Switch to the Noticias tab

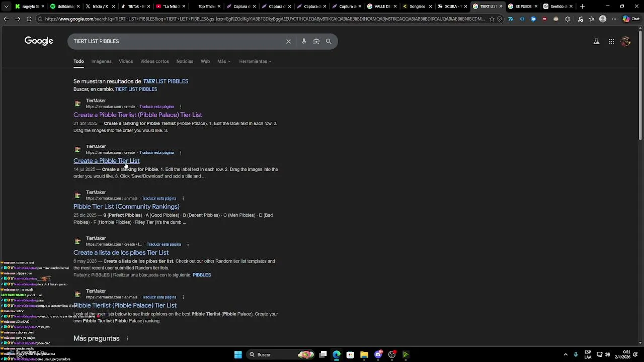coord(185,61)
